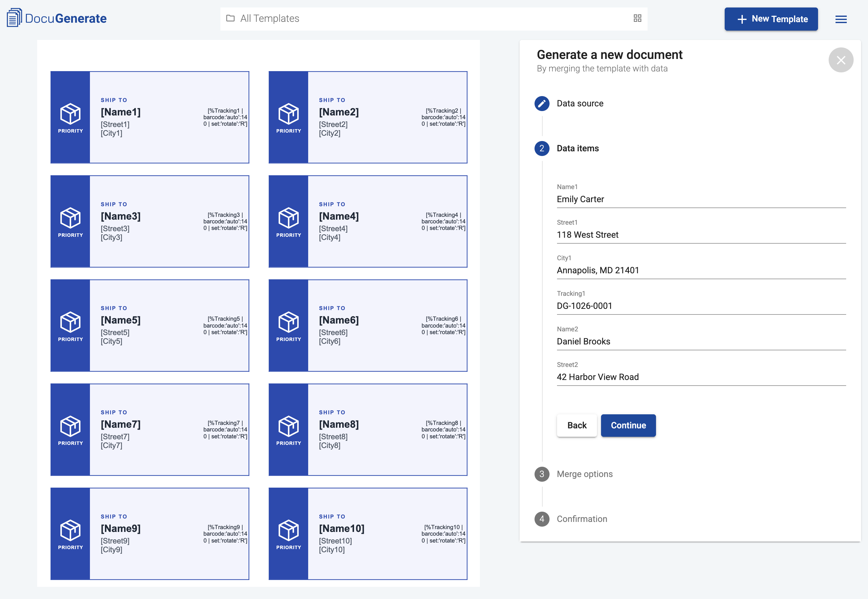The image size is (868, 599).
Task: Click the [%Tracking2 barcode placeholder text
Action: (x=443, y=117)
